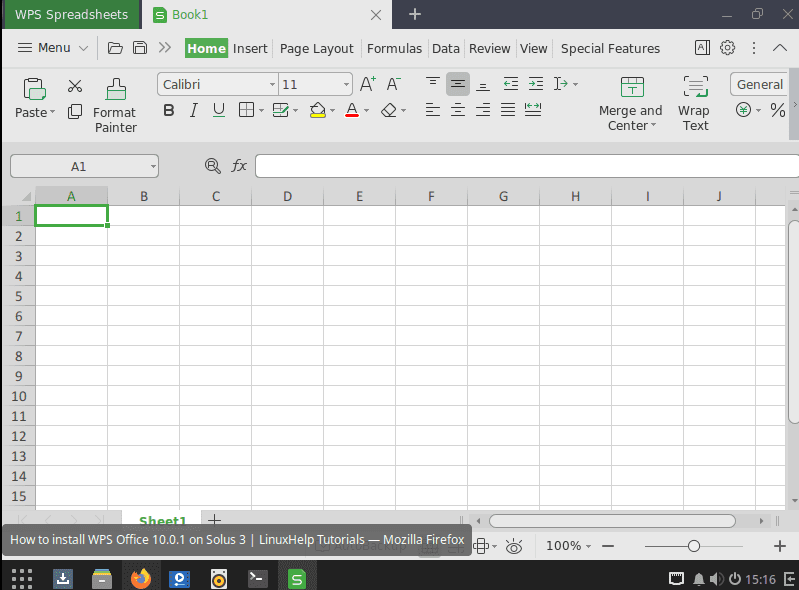Expand the font color dropdown arrow
The height and width of the screenshot is (590, 799).
pos(366,111)
